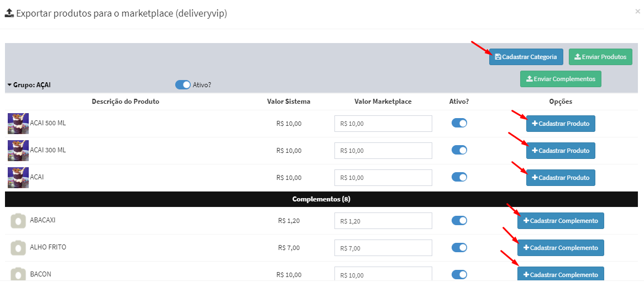Click the BACON camera placeholder icon
644x282 pixels.
[x=18, y=274]
